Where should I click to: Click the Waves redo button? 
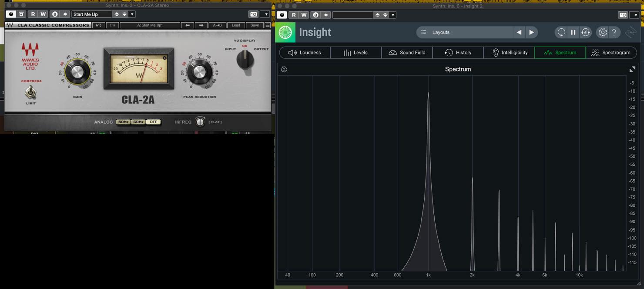(112, 25)
